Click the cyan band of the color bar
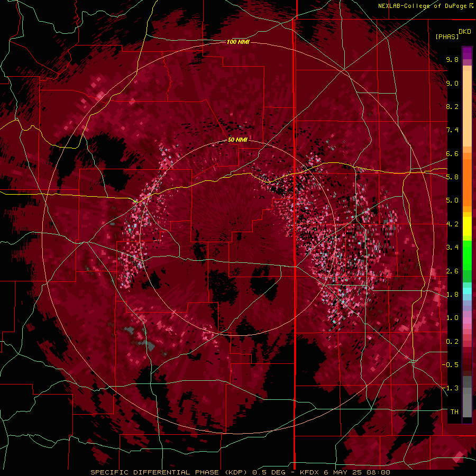Viewport: 476px width, 476px height. pos(467,291)
